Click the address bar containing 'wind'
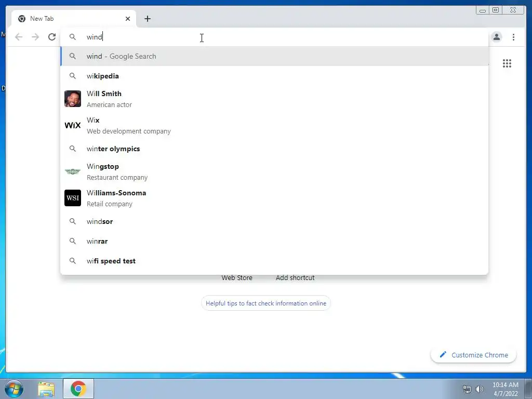This screenshot has width=532, height=399. click(x=275, y=37)
